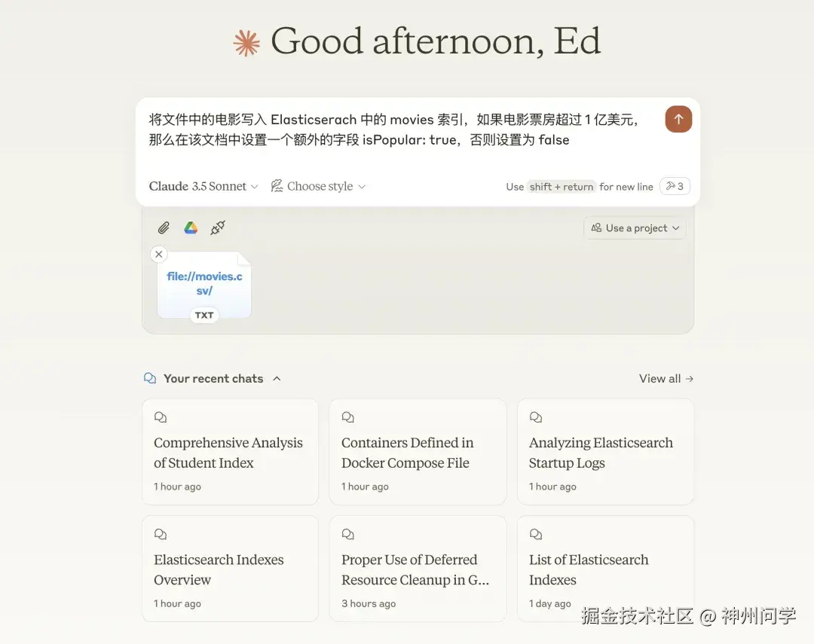Open View all recent chats
The image size is (814, 644).
(666, 378)
